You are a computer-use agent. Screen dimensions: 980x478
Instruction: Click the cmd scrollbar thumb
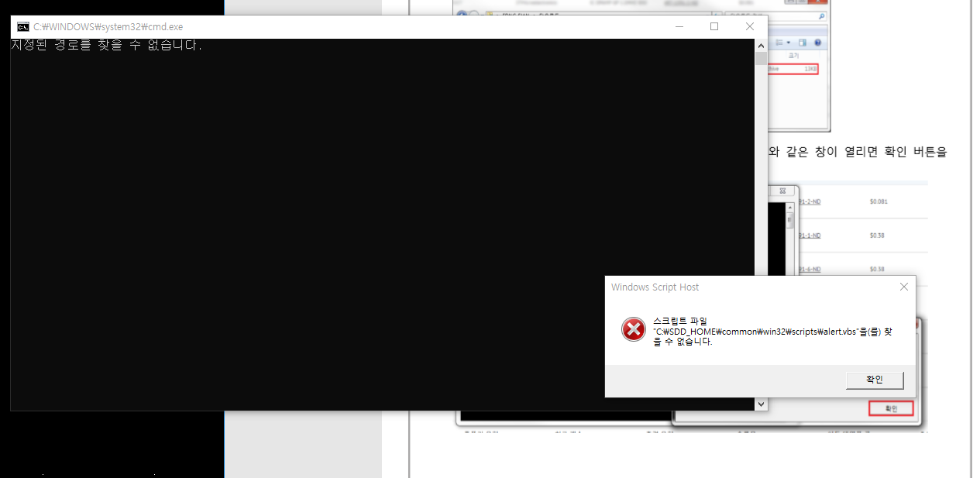click(761, 59)
